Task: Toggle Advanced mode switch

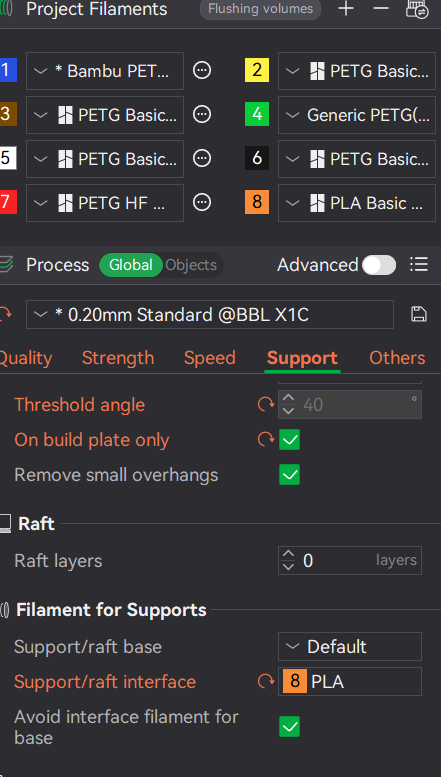Action: click(x=379, y=265)
